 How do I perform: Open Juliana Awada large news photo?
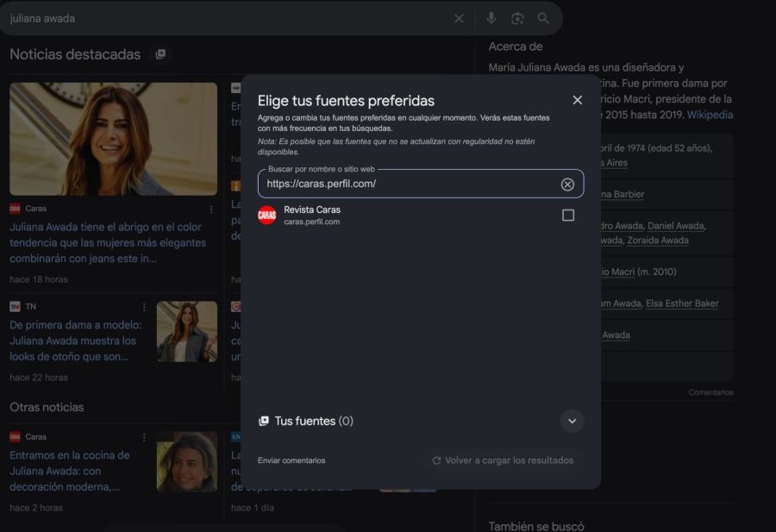click(x=113, y=139)
